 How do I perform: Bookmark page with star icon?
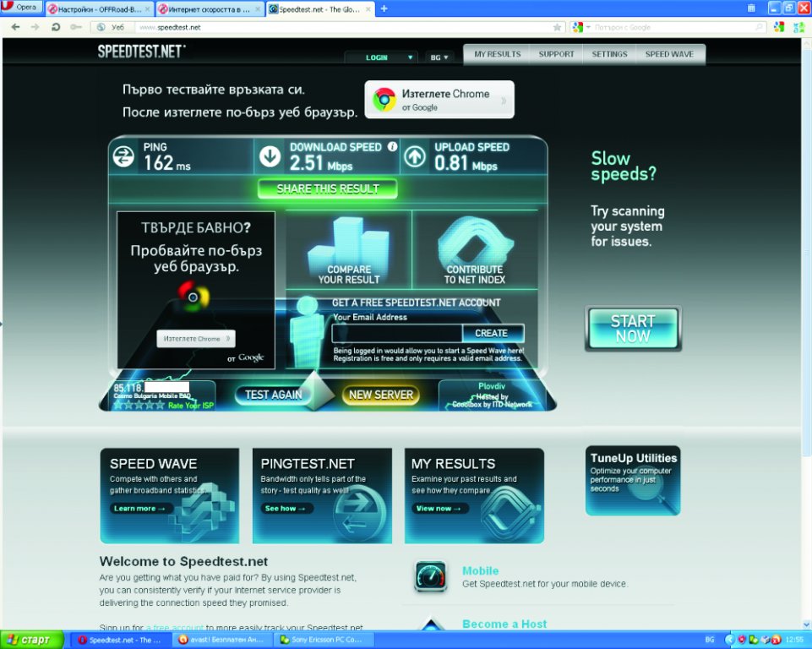click(557, 27)
